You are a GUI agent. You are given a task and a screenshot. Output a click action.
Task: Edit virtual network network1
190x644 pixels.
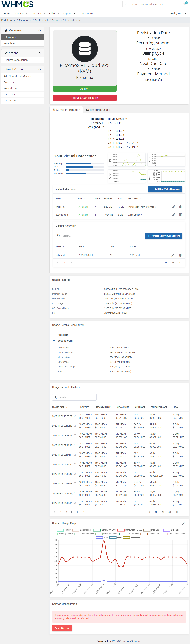[x=173, y=255]
